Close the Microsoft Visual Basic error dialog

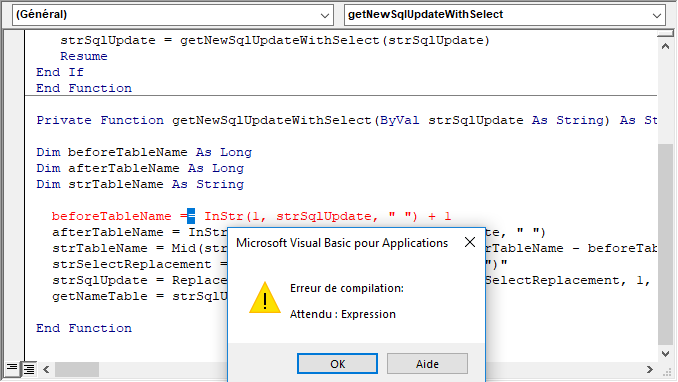click(x=470, y=242)
